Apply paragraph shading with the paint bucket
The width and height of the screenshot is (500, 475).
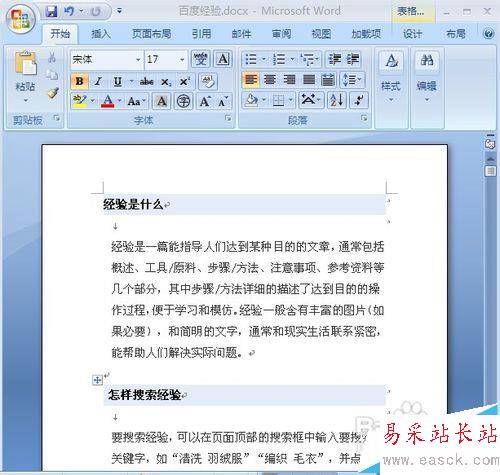pyautogui.click(x=251, y=100)
